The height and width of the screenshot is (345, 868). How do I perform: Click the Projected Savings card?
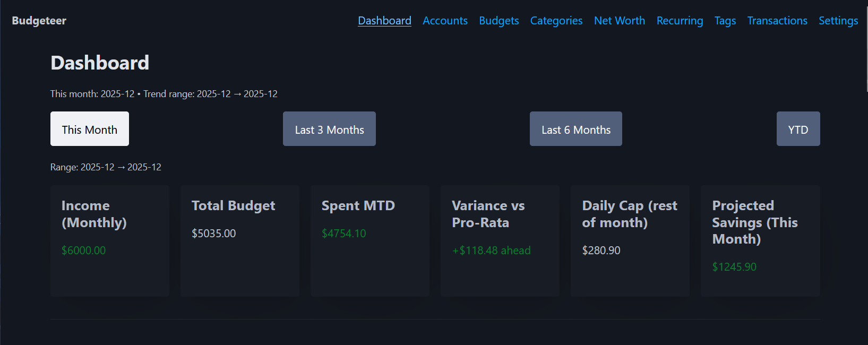coord(760,240)
